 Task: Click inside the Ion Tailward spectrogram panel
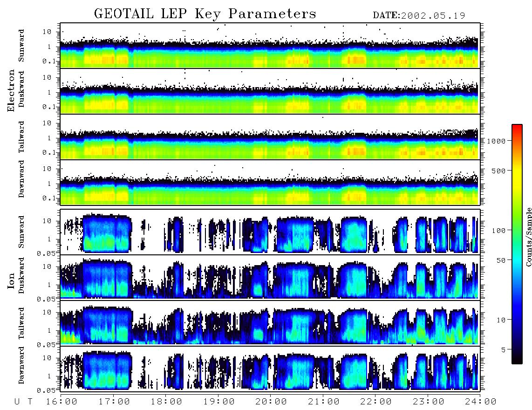(270, 323)
